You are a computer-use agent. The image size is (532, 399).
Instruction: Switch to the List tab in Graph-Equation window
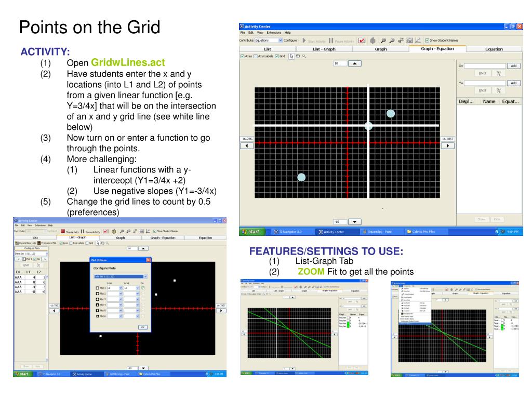pos(268,49)
